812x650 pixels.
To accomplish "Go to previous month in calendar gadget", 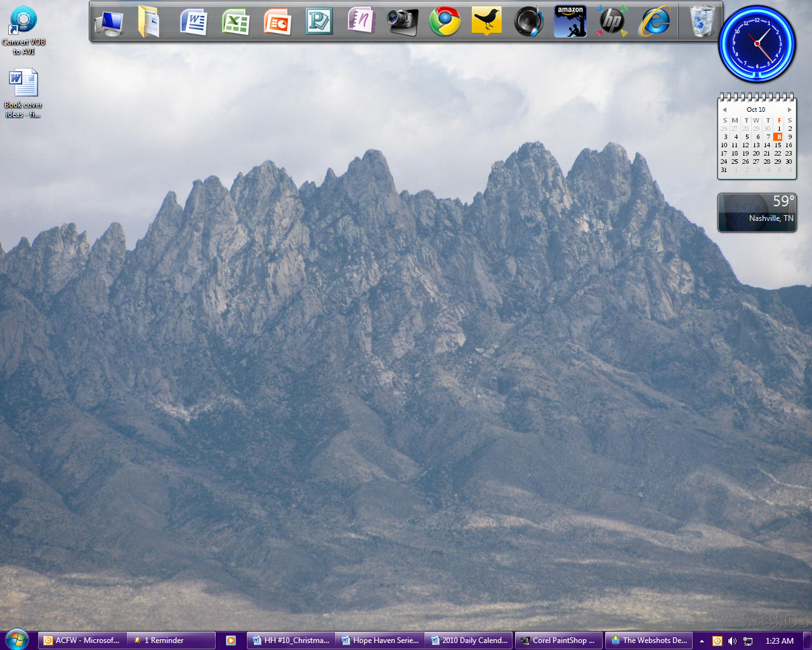I will tap(724, 110).
